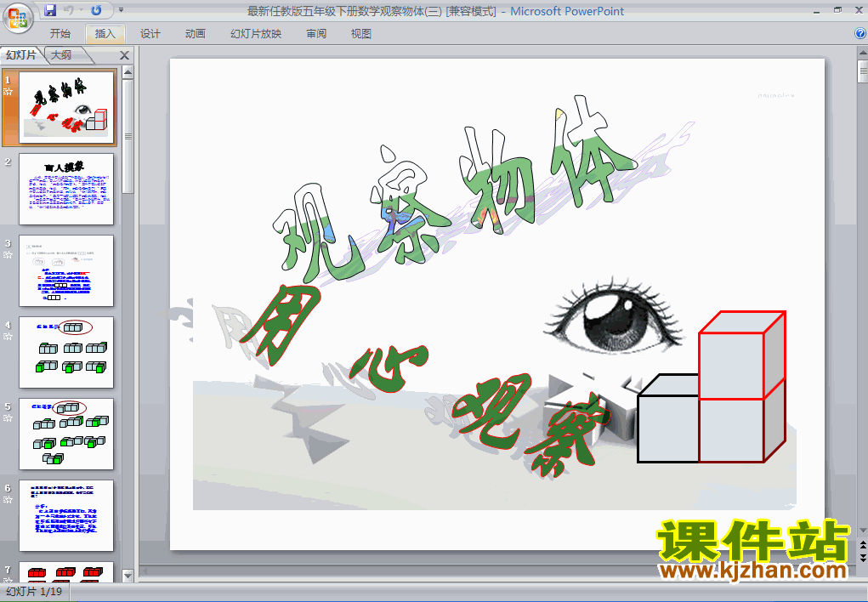The image size is (868, 602).
Task: Open the undo history dropdown arrow
Action: click(x=81, y=10)
